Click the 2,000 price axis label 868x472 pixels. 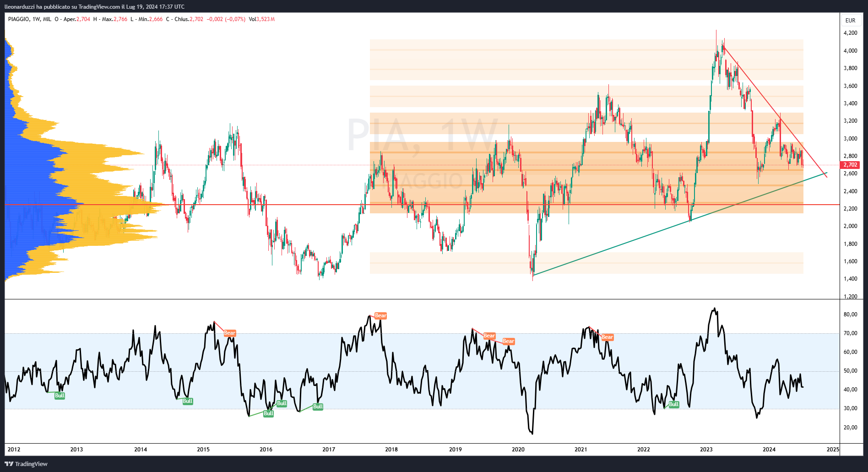tap(850, 226)
